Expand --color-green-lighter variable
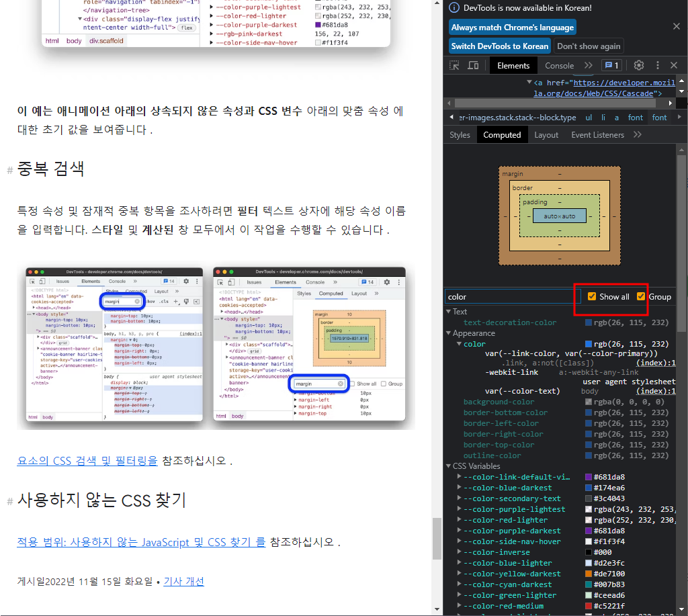 point(459,595)
